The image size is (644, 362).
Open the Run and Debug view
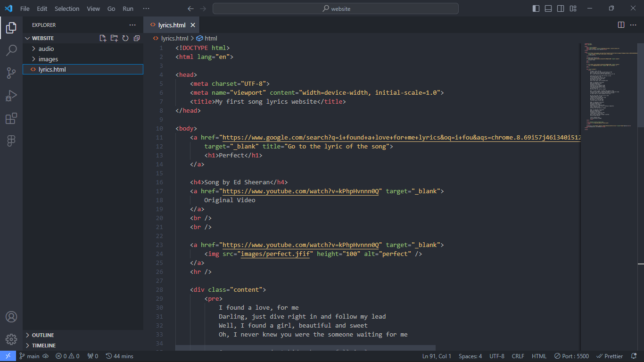point(11,96)
